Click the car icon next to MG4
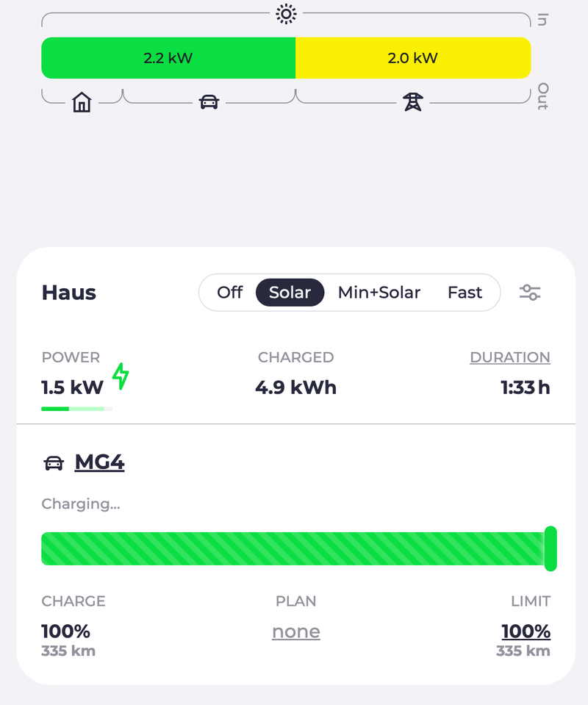The width and height of the screenshot is (588, 705). coord(54,463)
